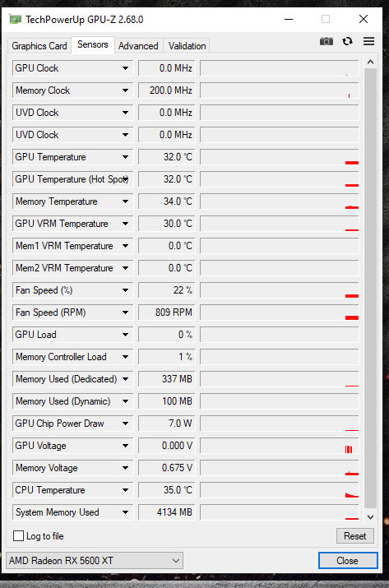Click the Reset button
389x588 pixels.
click(354, 536)
